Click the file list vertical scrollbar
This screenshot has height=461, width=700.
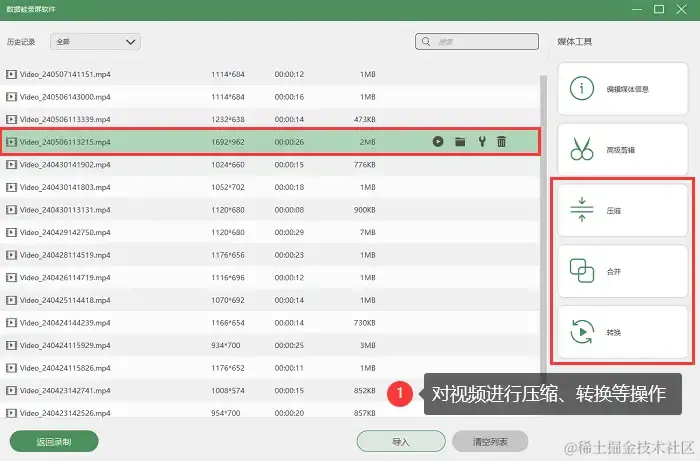click(543, 223)
